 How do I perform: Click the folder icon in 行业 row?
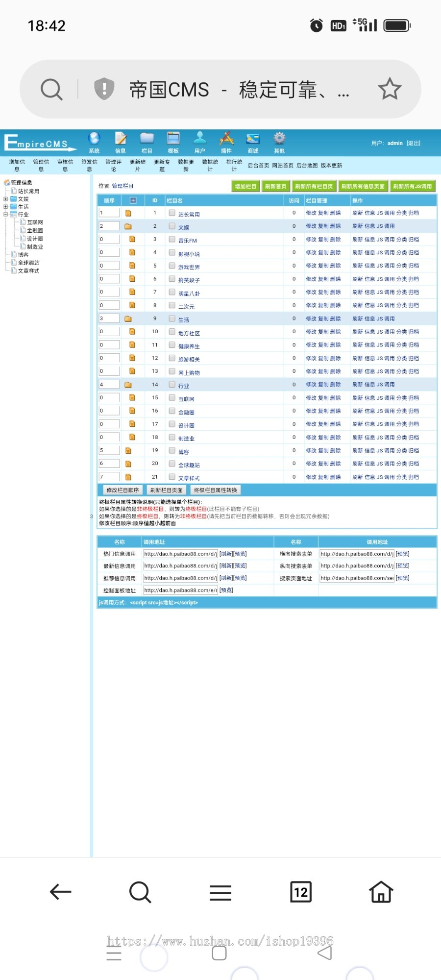pyautogui.click(x=128, y=385)
